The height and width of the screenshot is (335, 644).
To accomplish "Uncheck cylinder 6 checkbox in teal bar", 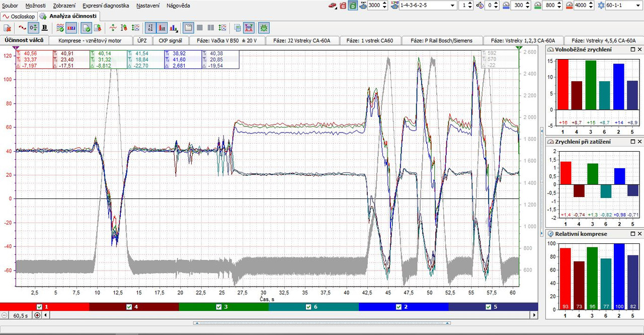I will point(308,307).
